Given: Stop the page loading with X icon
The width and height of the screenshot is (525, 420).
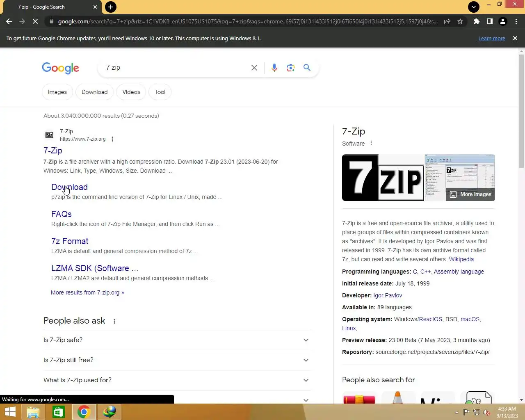Looking at the screenshot, I should click(35, 21).
